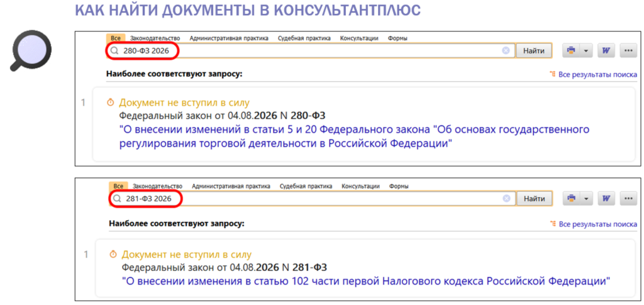The image size is (644, 305).
Task: Clear the search field containing 280-ФЗ 2026
Action: tap(506, 50)
